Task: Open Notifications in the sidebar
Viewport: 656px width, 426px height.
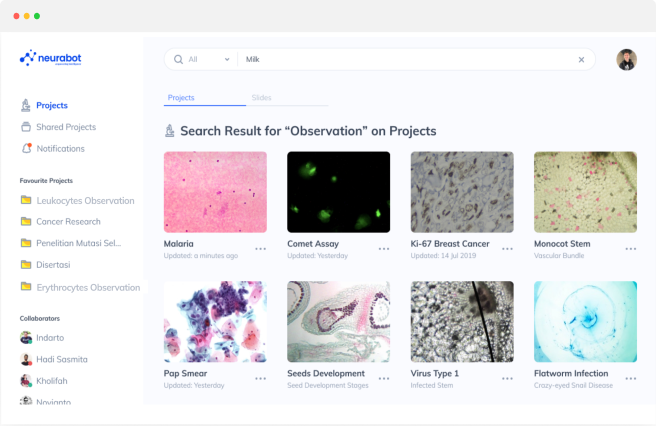Action: click(60, 149)
